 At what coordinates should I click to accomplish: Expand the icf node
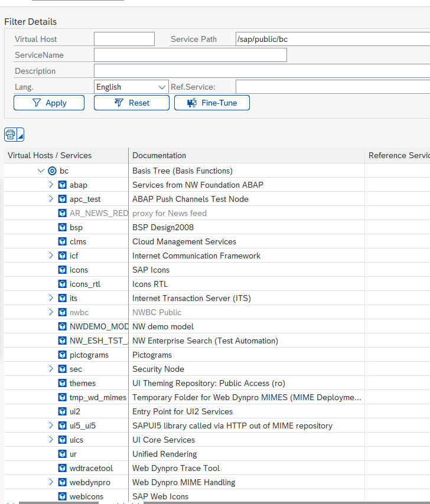(51, 255)
